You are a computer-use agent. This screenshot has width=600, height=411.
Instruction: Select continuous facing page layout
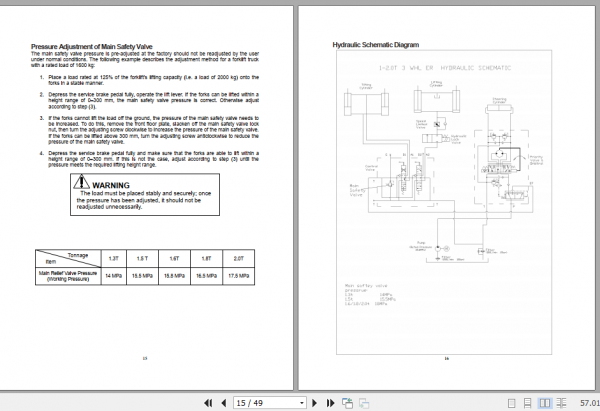pos(561,403)
